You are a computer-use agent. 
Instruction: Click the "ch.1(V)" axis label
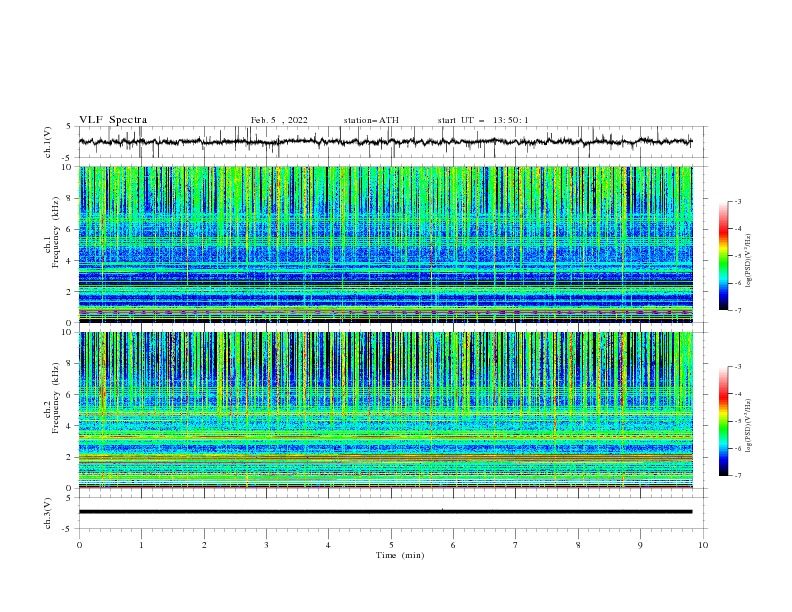pos(47,142)
